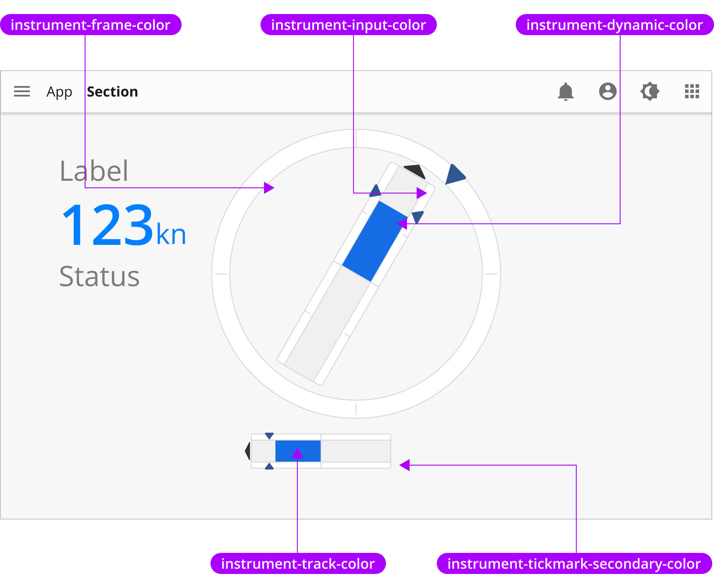Click the App breadcrumb label
The height and width of the screenshot is (588, 714).
[59, 92]
